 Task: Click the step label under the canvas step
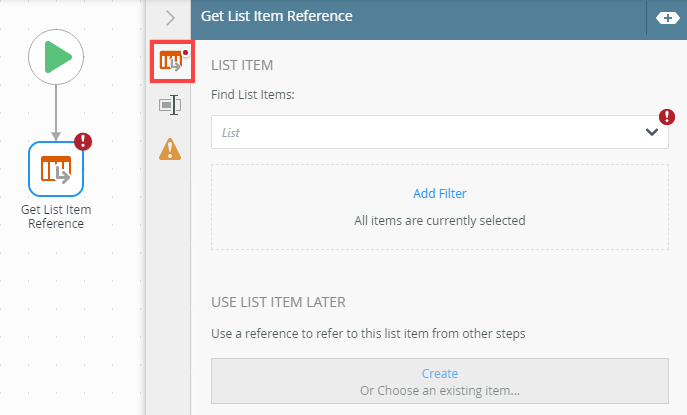tap(56, 216)
